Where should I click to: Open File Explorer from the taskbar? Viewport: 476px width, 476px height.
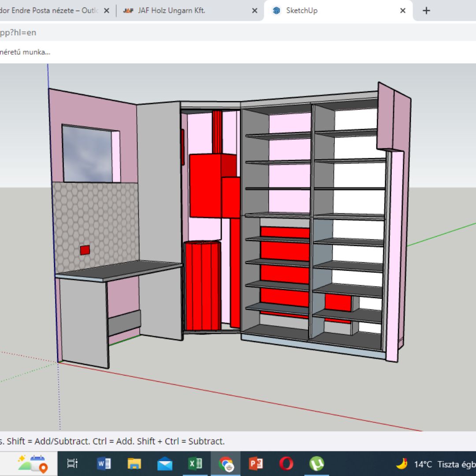coord(134,464)
